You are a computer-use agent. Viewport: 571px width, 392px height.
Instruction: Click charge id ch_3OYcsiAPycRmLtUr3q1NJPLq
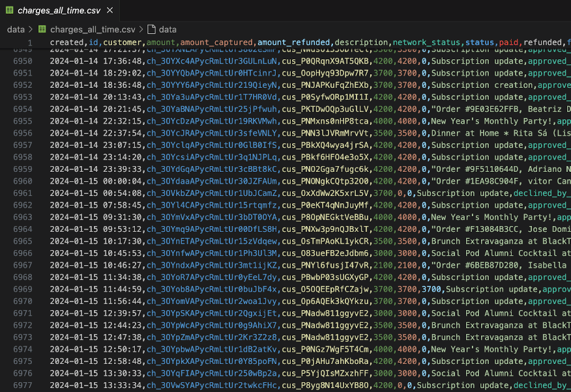[x=212, y=157]
